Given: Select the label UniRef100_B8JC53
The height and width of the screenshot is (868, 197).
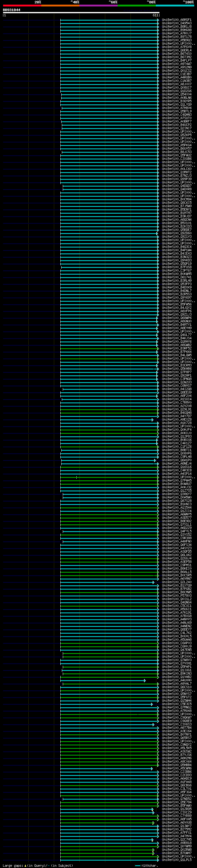Looking at the screenshot, I should tap(176, 152).
